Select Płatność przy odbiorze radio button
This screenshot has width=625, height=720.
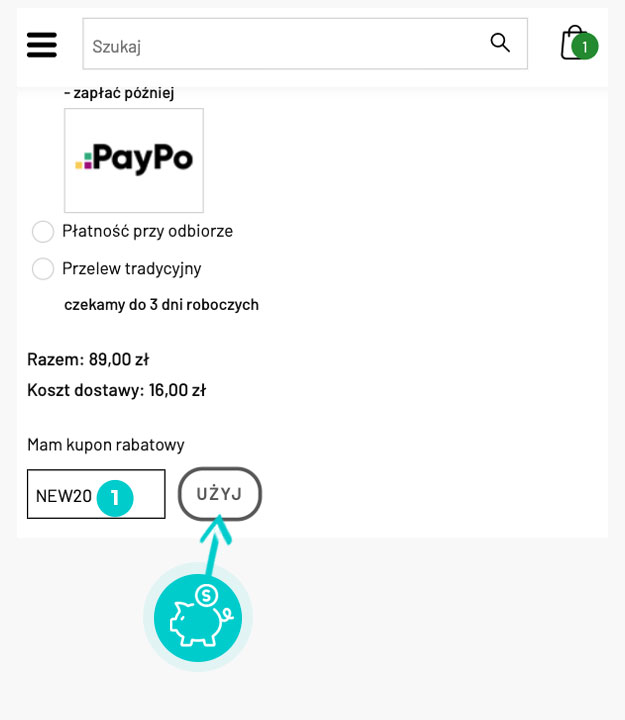pos(43,231)
